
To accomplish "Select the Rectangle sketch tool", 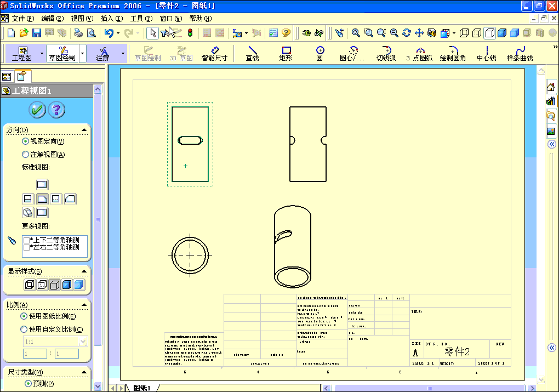I will [x=286, y=54].
